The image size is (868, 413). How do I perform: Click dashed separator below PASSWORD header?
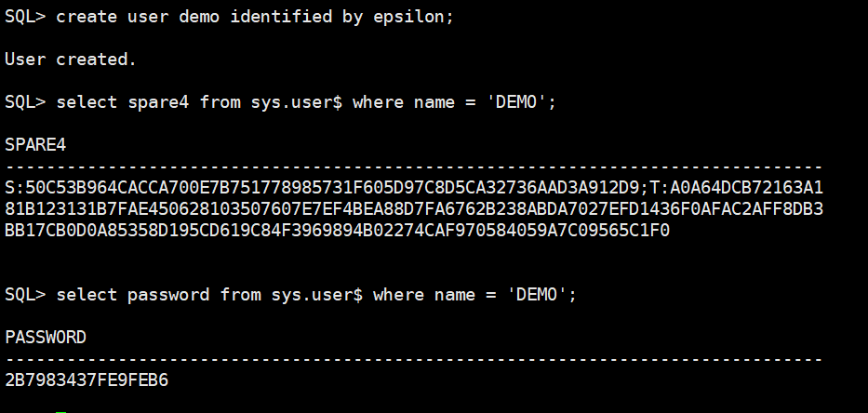tap(413, 358)
